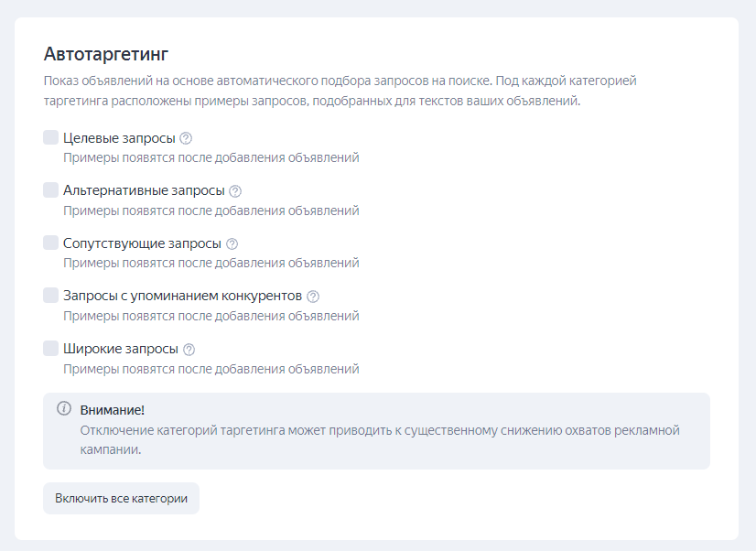756x551 pixels.
Task: Click help icon beside Широкие запросы
Action: point(189,350)
